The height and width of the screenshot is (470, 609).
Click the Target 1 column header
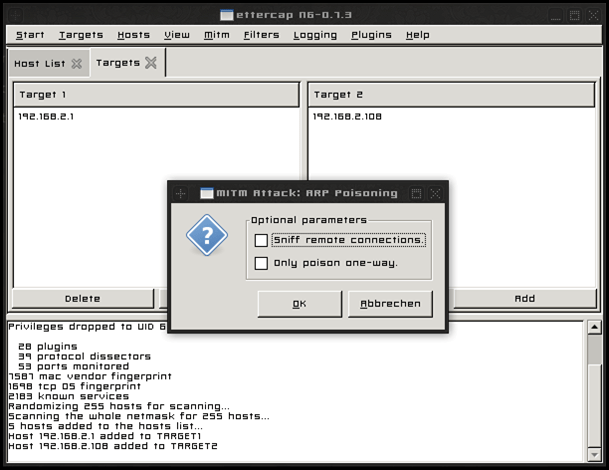pyautogui.click(x=157, y=95)
